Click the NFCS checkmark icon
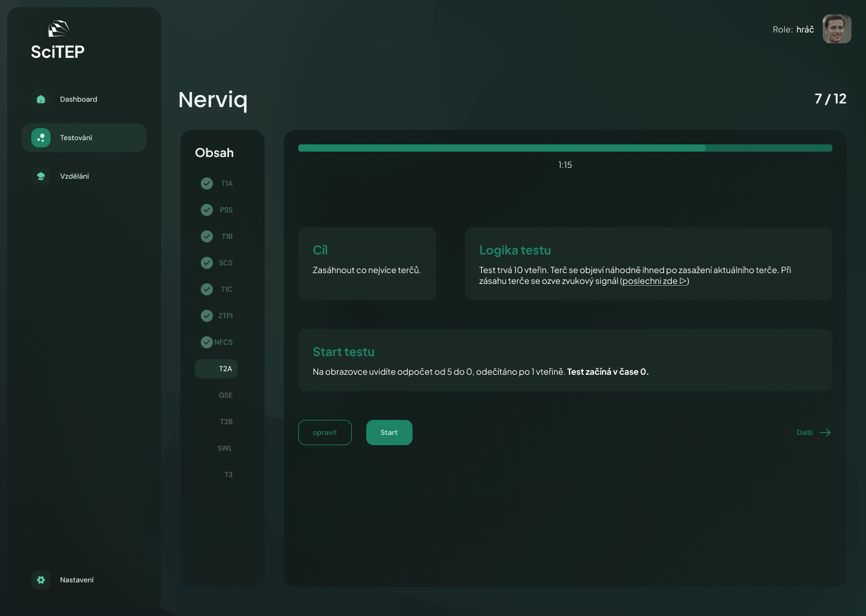The width and height of the screenshot is (866, 616). point(207,342)
